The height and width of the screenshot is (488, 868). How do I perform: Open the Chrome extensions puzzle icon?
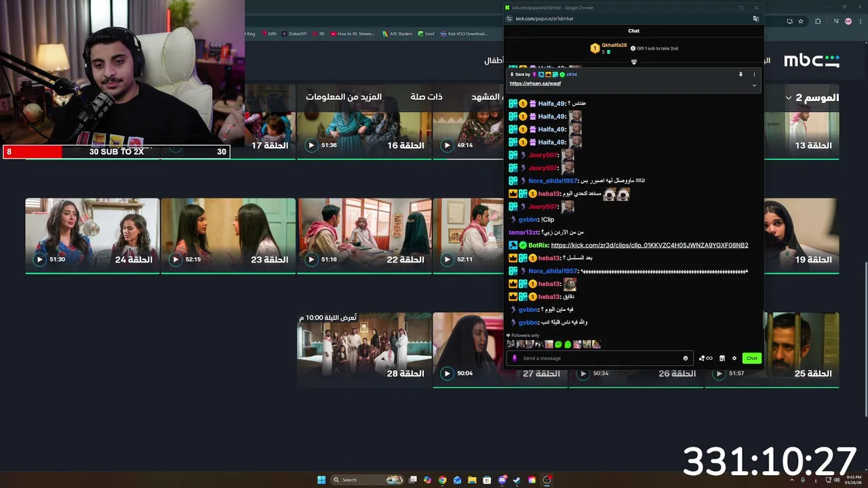pyautogui.click(x=818, y=21)
